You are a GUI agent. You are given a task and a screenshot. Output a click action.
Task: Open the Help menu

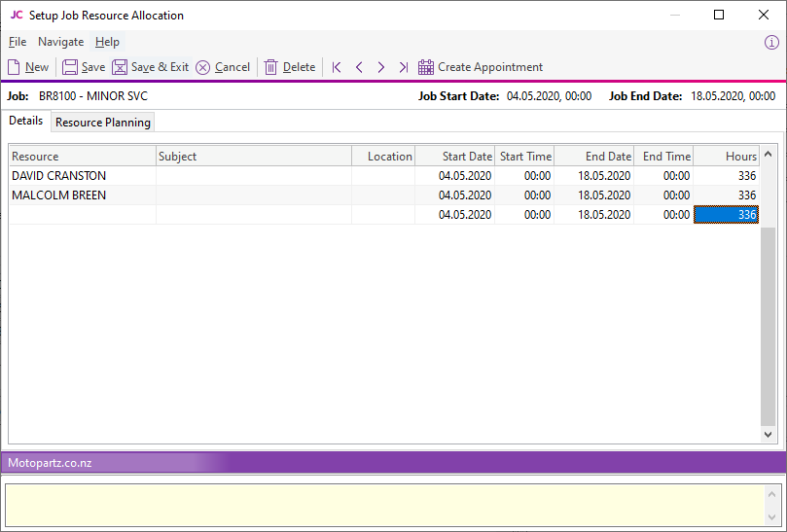(x=107, y=42)
